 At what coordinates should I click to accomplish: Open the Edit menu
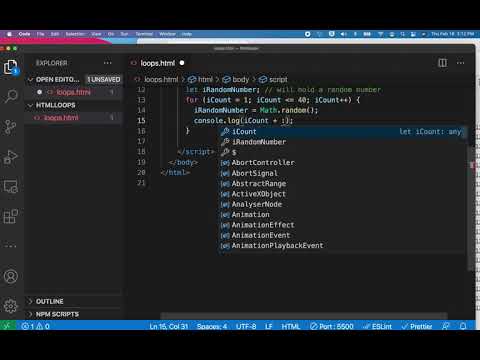click(55, 34)
